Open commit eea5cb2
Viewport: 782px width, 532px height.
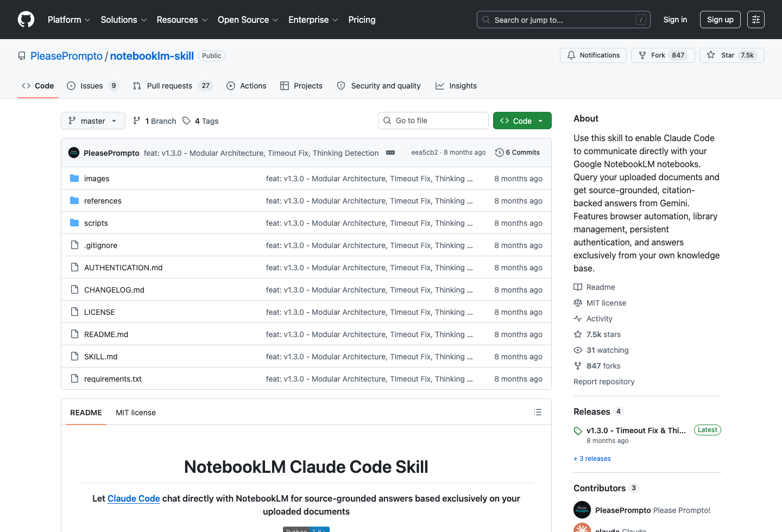(425, 153)
